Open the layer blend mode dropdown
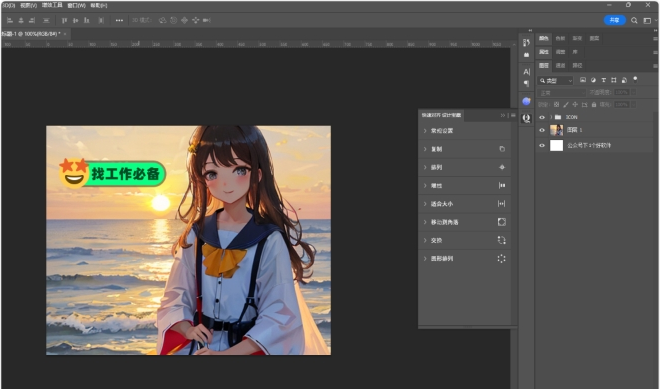Viewport: 660px width, 389px height. click(x=562, y=93)
